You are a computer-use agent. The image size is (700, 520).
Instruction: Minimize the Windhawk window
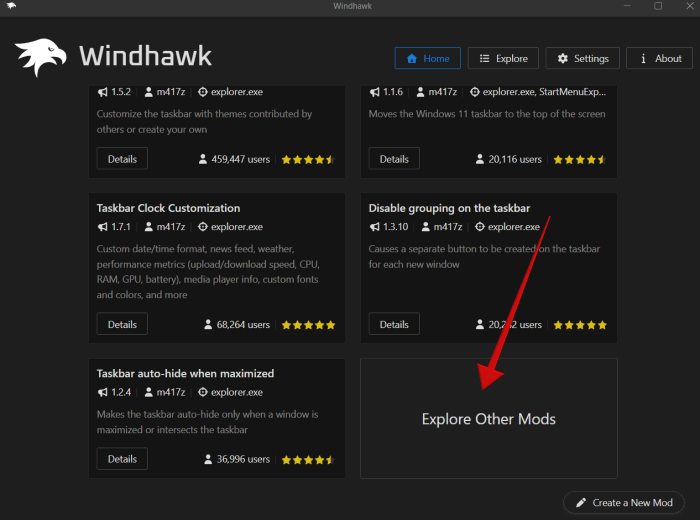[x=627, y=6]
